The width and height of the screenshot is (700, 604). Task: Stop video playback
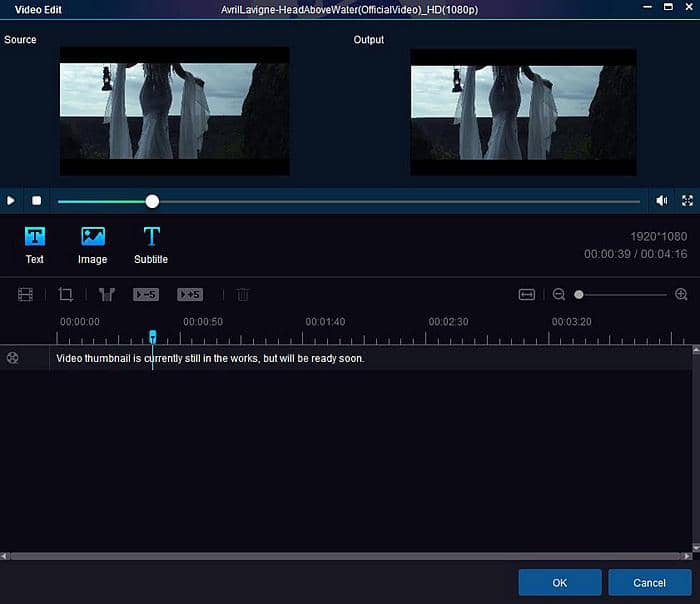point(36,201)
